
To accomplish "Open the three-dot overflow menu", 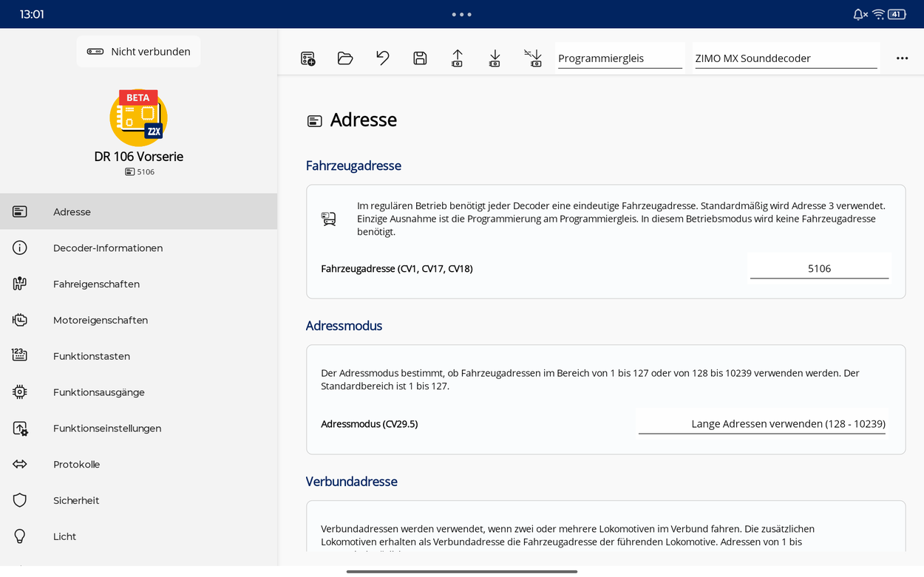I will (x=902, y=58).
